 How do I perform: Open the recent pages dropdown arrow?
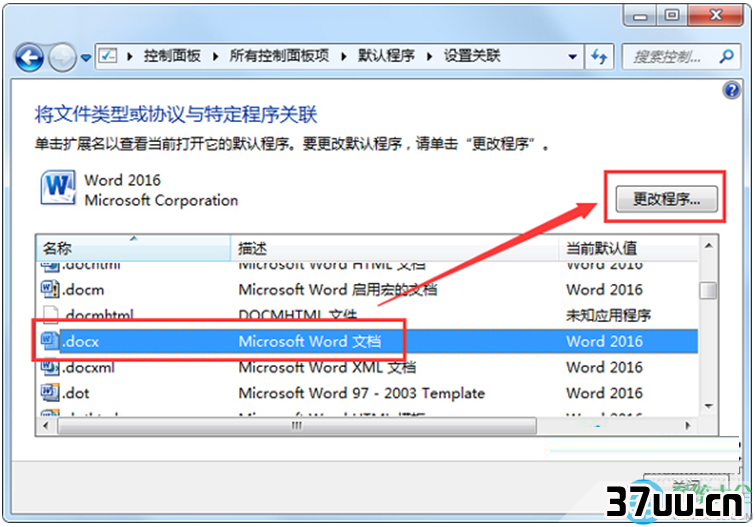pyautogui.click(x=86, y=58)
